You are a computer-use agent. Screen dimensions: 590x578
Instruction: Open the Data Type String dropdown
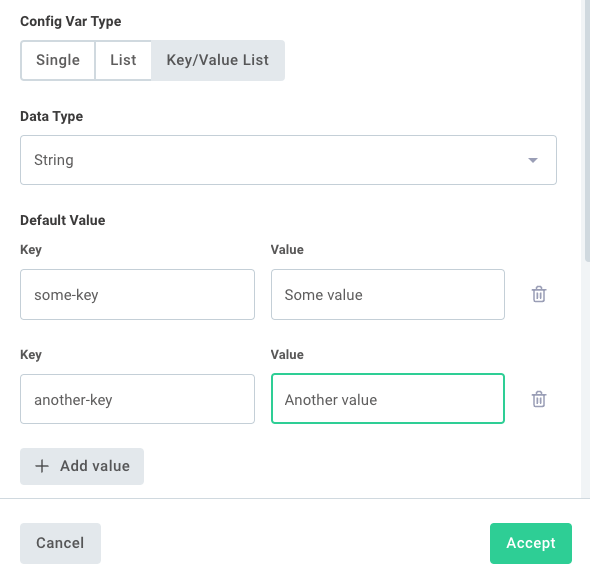[x=288, y=160]
